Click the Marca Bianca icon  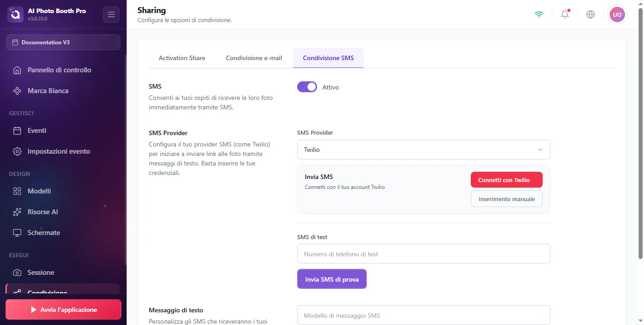[x=17, y=91]
